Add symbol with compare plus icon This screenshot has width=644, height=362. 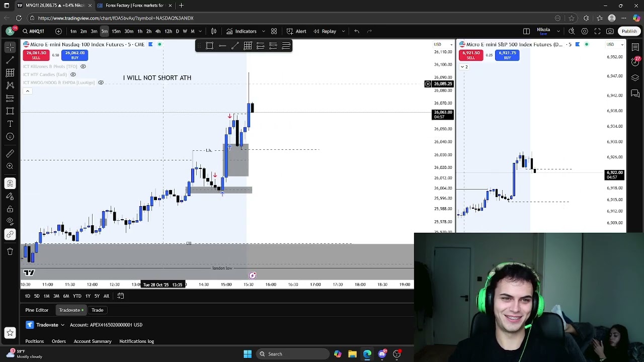click(58, 31)
